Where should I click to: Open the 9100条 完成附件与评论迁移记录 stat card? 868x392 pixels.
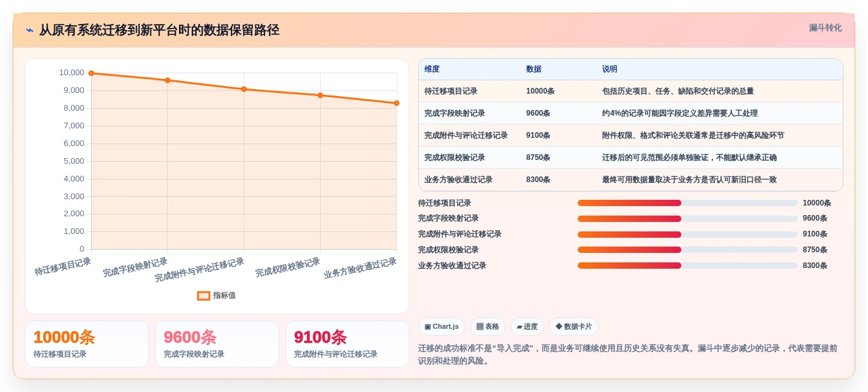tap(347, 344)
